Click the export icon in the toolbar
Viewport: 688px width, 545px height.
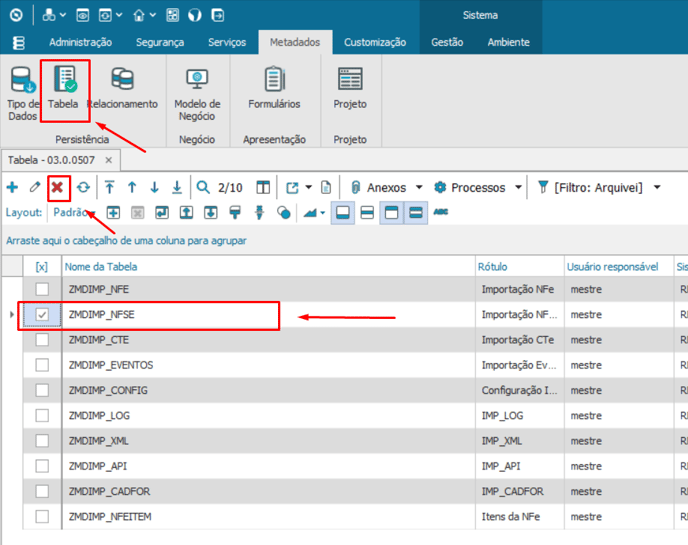coord(292,188)
